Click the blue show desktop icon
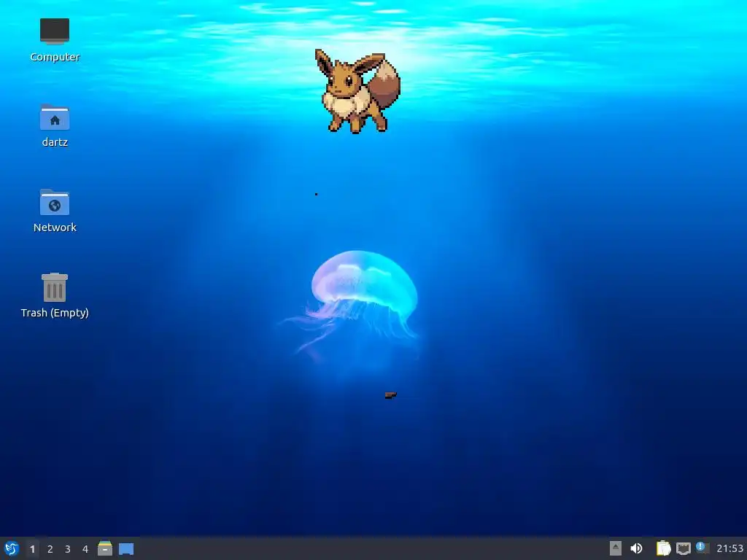The width and height of the screenshot is (747, 560). 126,549
